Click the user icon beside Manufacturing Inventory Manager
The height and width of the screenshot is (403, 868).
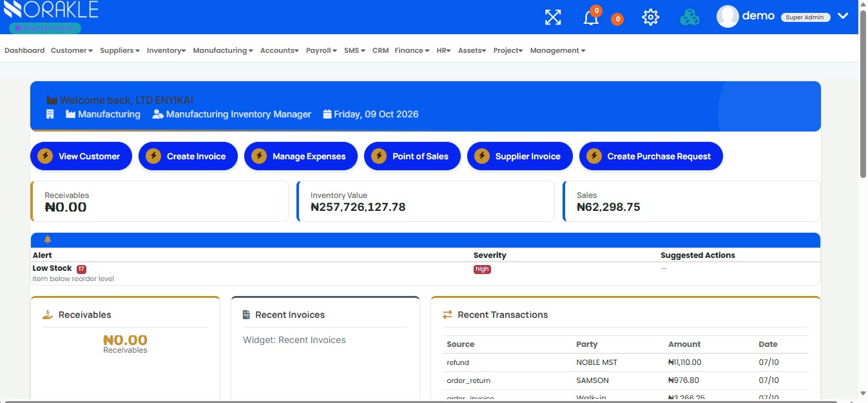[x=158, y=114]
